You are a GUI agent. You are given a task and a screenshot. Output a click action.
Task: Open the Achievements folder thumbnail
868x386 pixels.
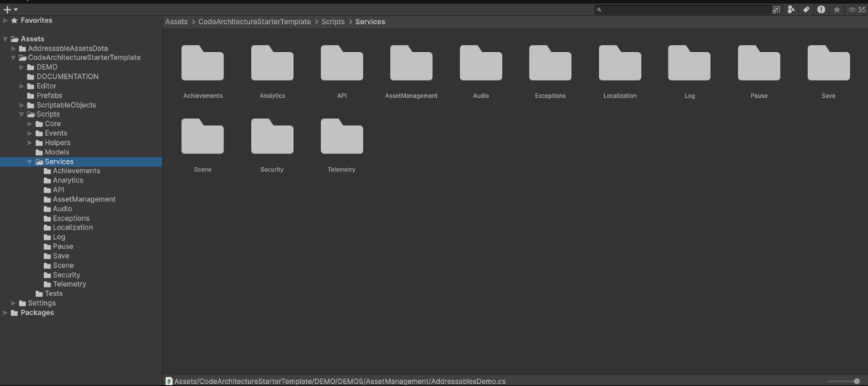[x=203, y=63]
